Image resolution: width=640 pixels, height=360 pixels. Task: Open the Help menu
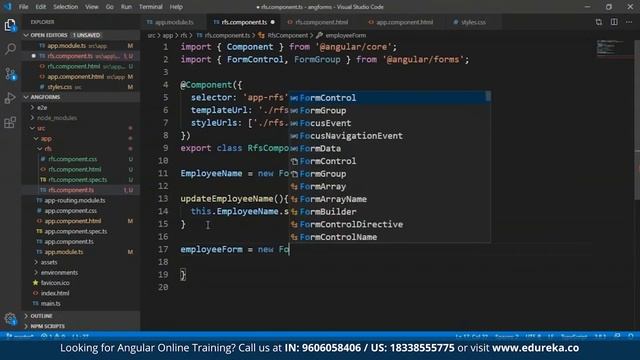pos(176,7)
